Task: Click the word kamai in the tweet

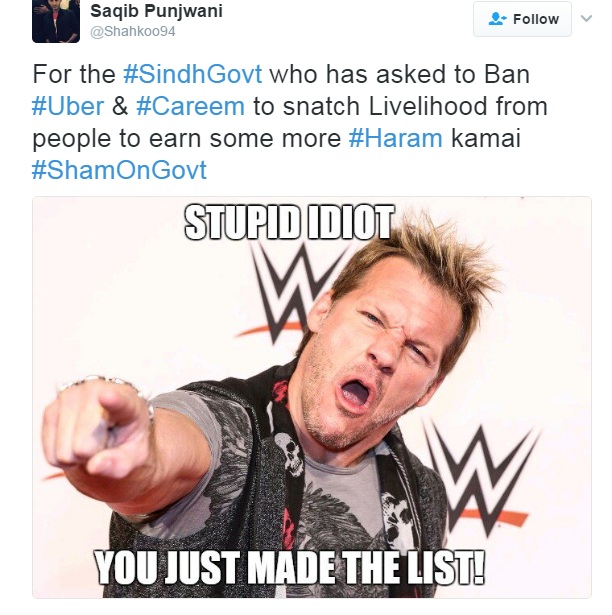Action: point(486,138)
